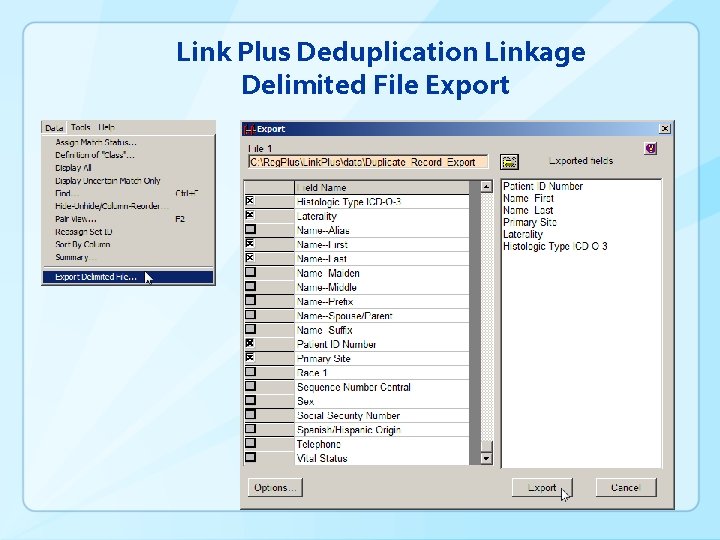Choose Sort By Column menu entry
This screenshot has height=540, width=720.
pos(128,244)
